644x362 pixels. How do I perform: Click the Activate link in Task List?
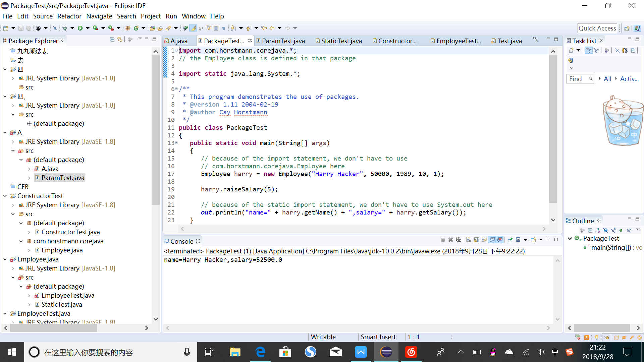[630, 79]
